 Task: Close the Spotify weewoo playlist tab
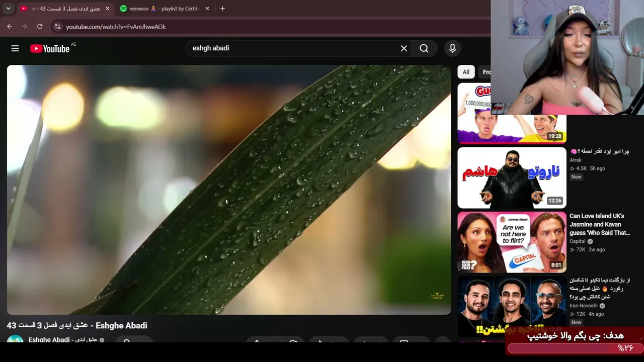point(207,9)
